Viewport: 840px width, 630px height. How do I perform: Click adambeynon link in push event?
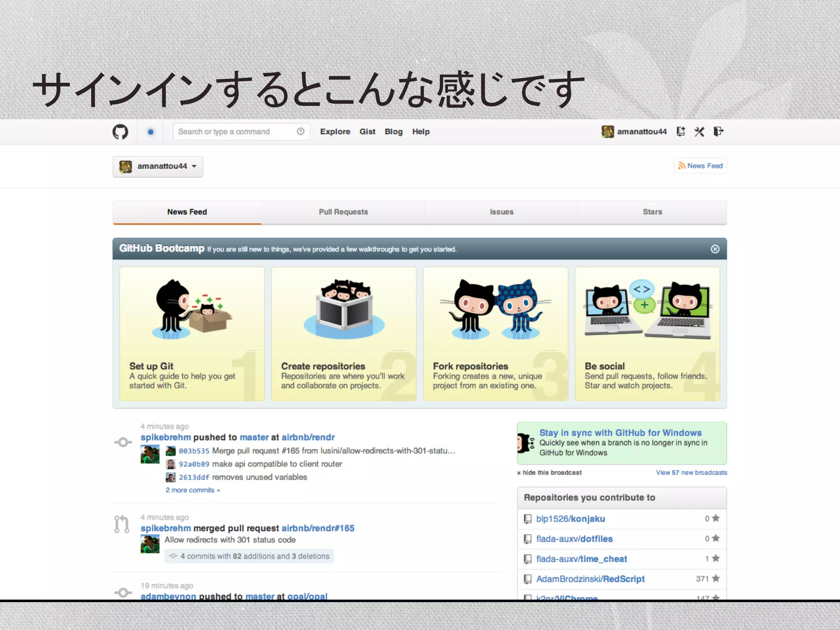point(168,596)
